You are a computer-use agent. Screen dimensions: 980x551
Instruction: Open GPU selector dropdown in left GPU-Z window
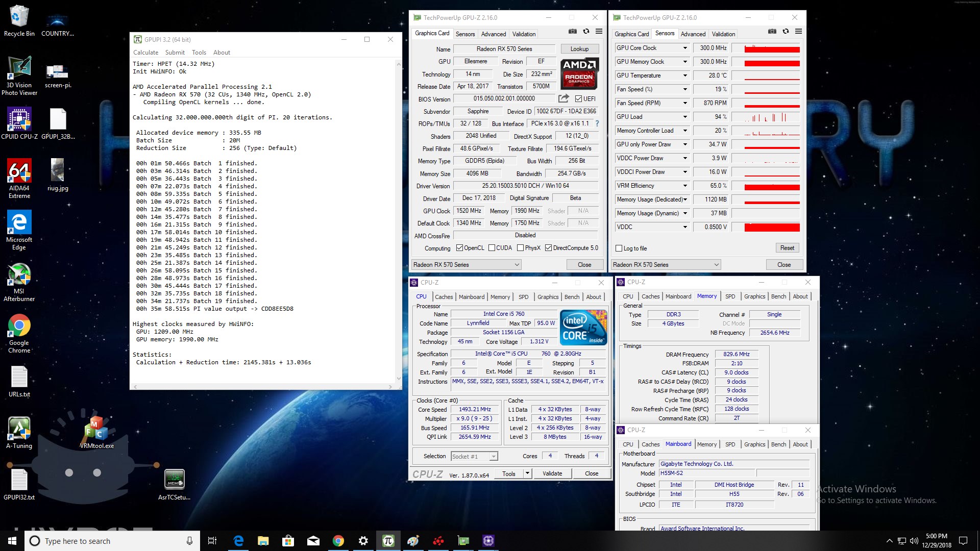coord(466,265)
